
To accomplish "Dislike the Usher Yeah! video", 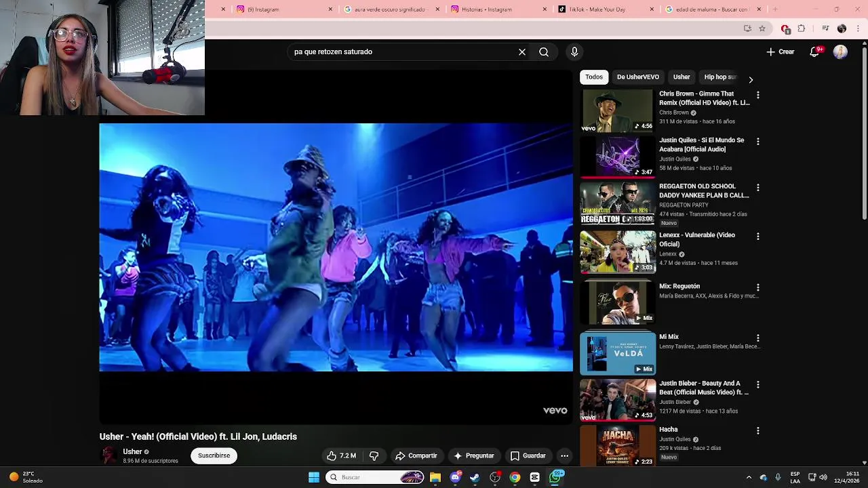I will 374,456.
